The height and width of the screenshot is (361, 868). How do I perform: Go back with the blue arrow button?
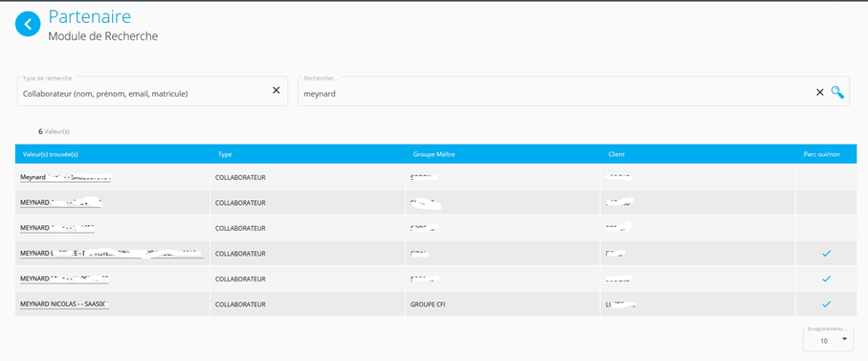[x=29, y=24]
